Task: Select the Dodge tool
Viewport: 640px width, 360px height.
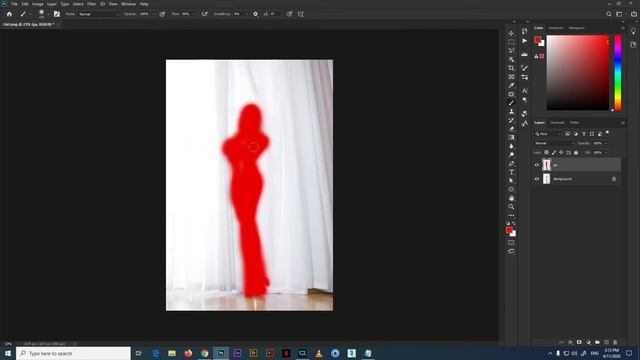Action: pos(511,155)
